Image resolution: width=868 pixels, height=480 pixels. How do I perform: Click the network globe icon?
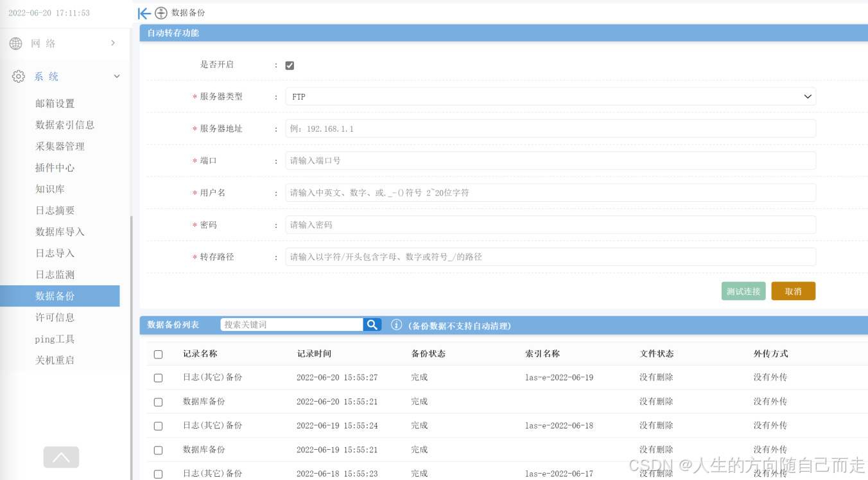[x=15, y=43]
